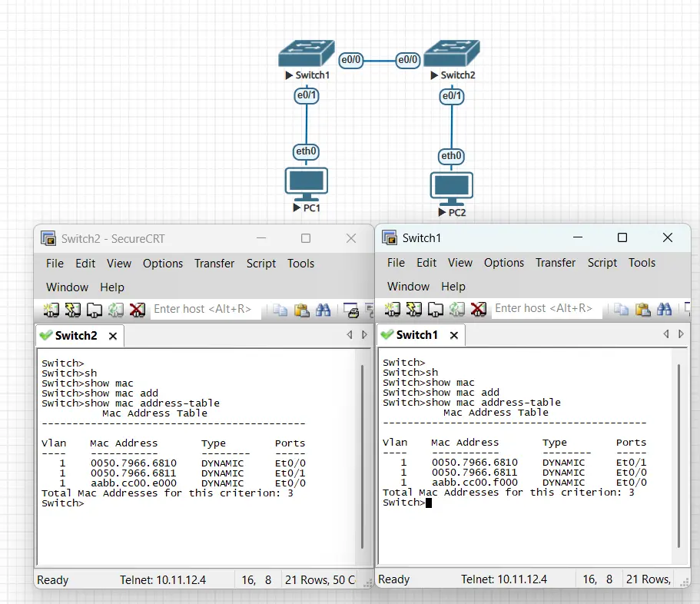Viewport: 700px width, 604px height.
Task: Click Quick Connect icon in Switch2 toolbar
Action: pos(72,310)
